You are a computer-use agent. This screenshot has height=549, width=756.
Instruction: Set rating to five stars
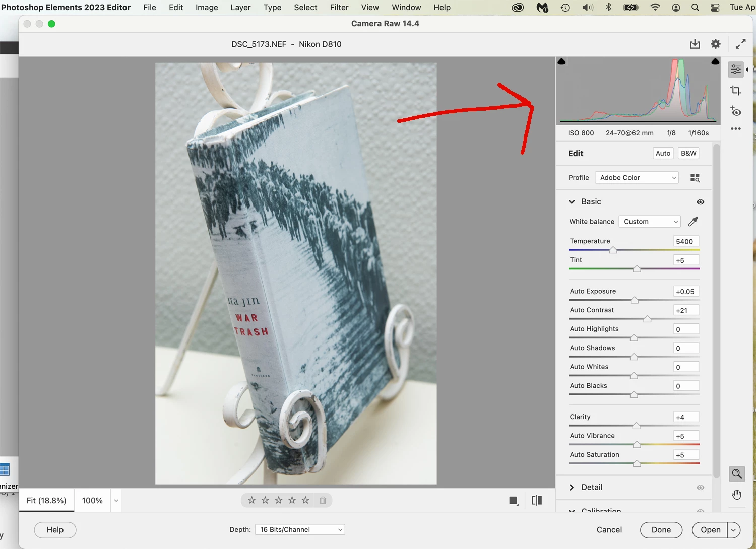click(305, 500)
